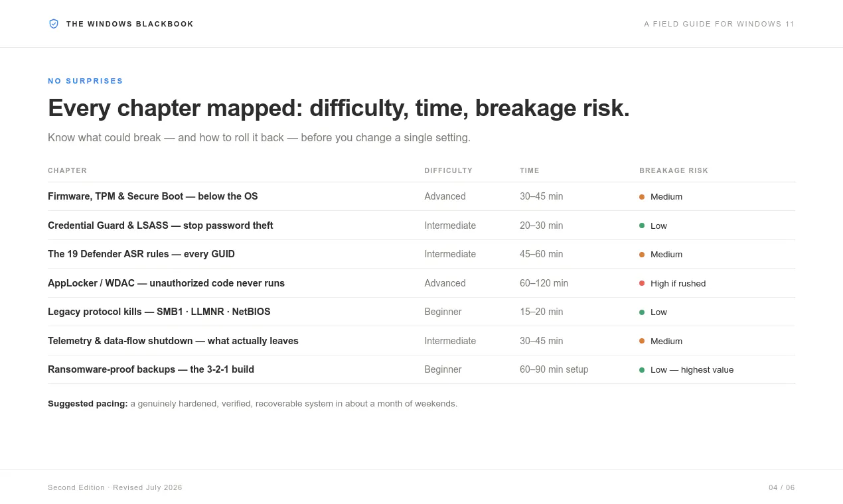Click the green Low dot for Credential Guard
Image resolution: width=843 pixels, height=504 pixels.
[x=642, y=225]
